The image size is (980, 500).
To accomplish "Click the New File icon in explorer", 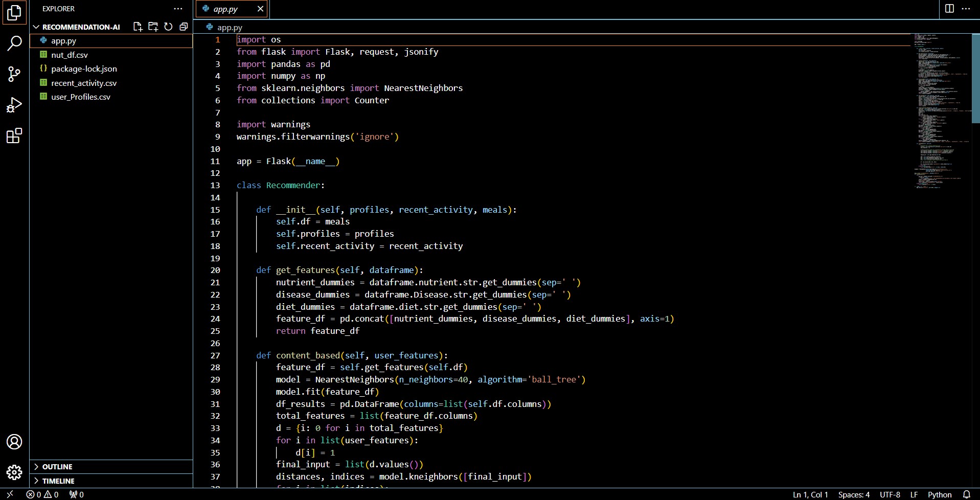I will click(138, 27).
